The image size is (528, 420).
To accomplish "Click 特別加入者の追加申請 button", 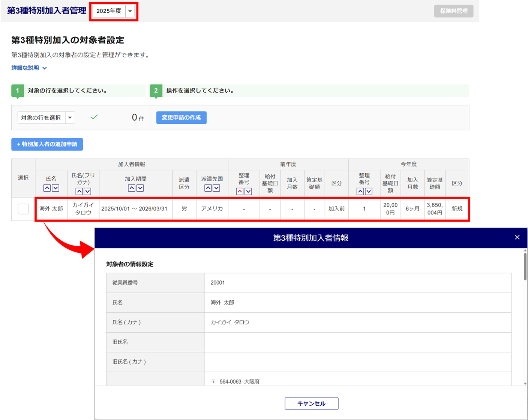I will [47, 144].
